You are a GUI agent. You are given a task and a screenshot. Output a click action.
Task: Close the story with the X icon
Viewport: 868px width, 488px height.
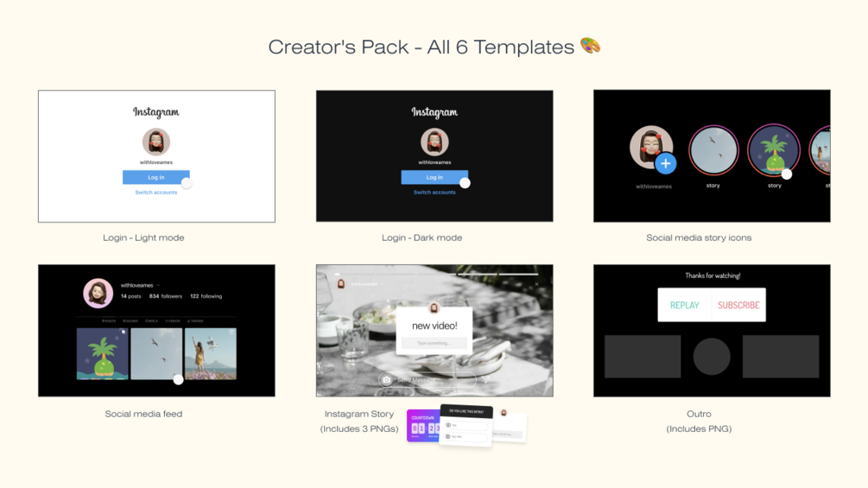tap(536, 284)
